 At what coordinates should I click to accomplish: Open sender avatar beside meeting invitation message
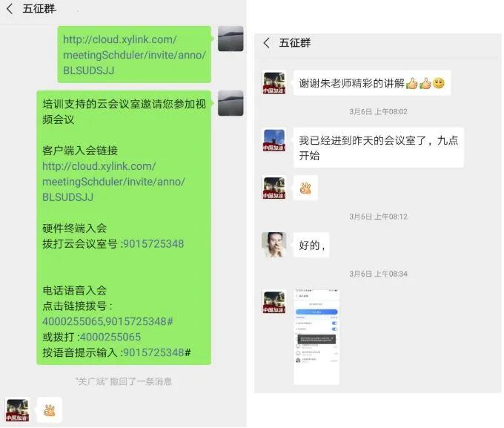231,103
